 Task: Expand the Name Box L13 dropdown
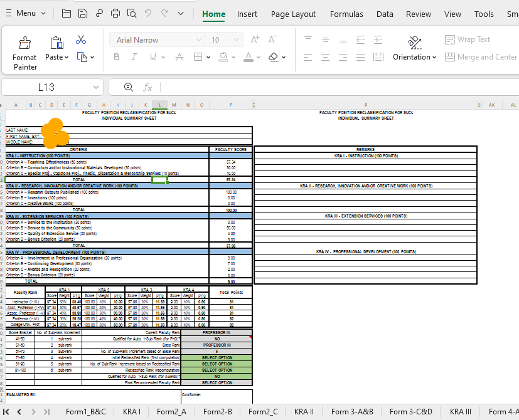click(96, 87)
